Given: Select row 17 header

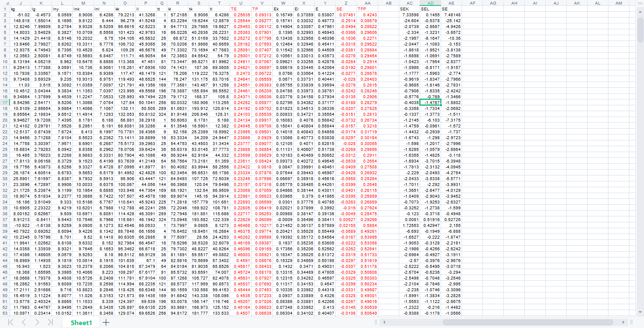Looking at the screenshot, I should pos(5,102).
